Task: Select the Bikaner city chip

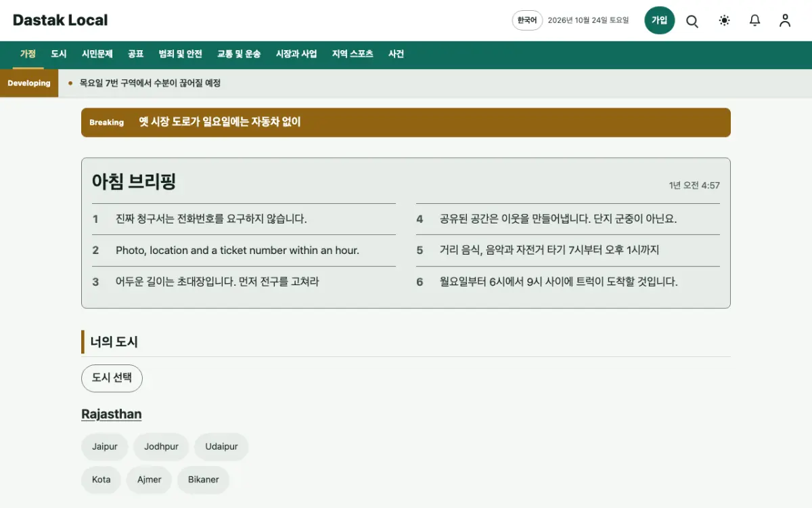Action: [x=204, y=480]
